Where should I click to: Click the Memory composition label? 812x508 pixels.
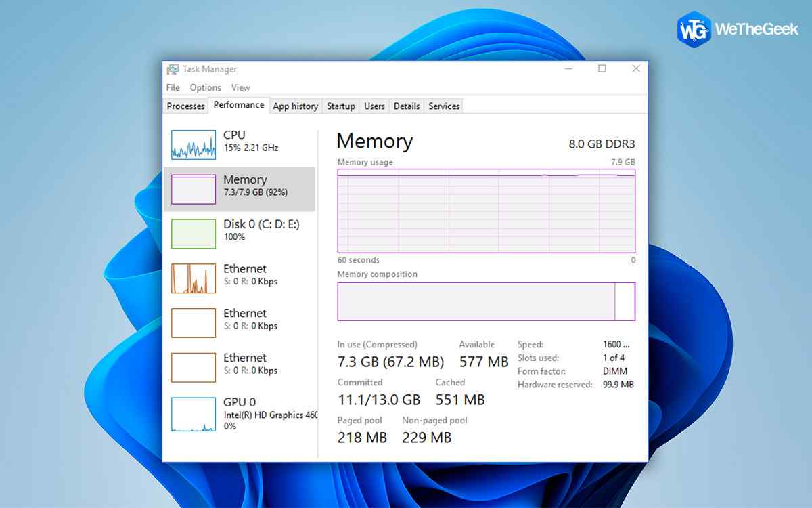[x=378, y=274]
